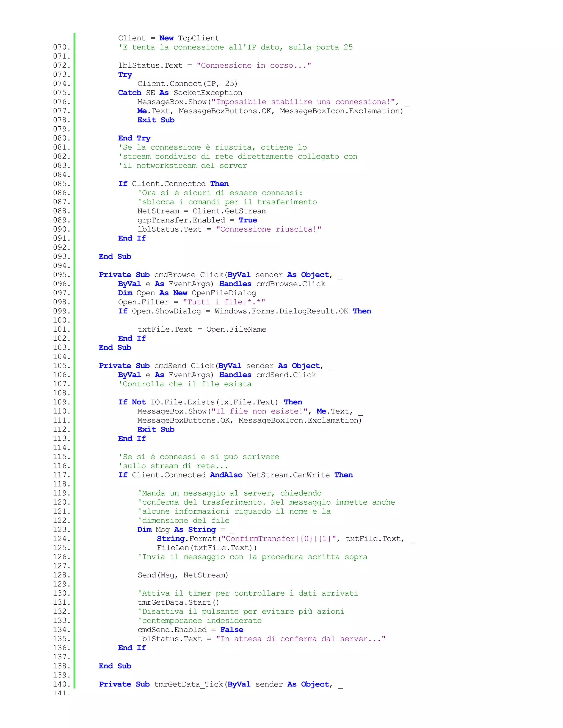Click 'End If' on line 091
Viewport: 563px width, 728px height.
[x=132, y=238]
